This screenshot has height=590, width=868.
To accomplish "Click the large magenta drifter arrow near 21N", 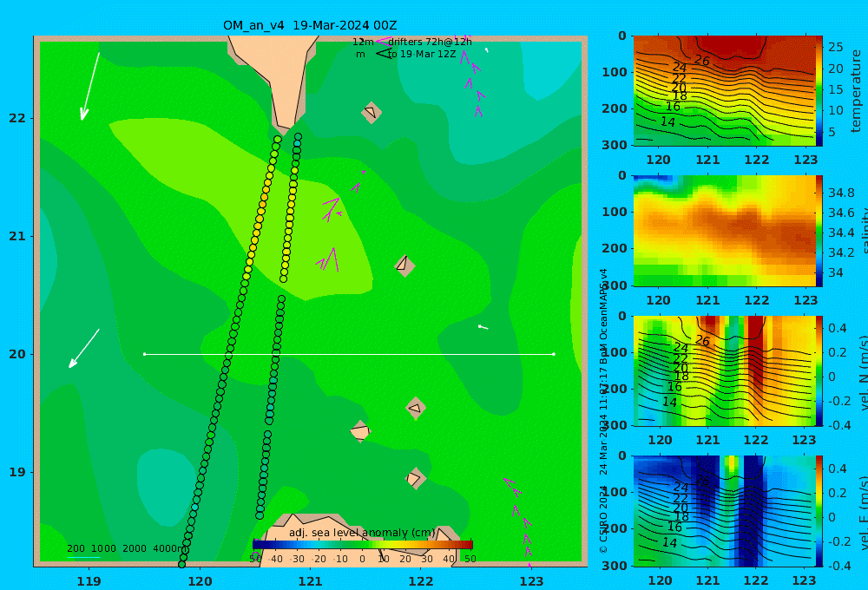I will [x=331, y=259].
